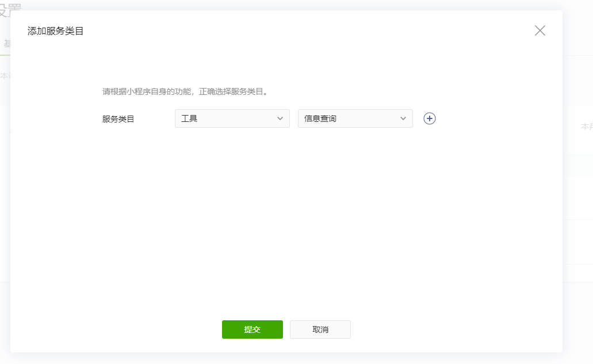
Task: Click the 服务类目 label
Action: click(118, 119)
